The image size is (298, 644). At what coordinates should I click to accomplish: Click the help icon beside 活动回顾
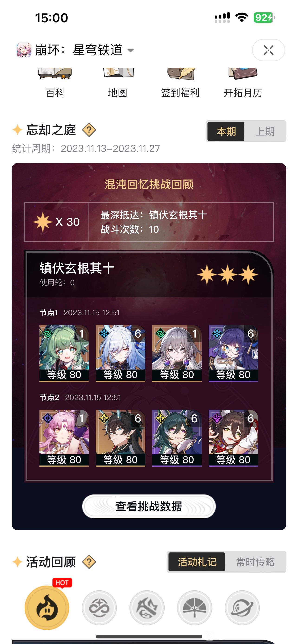(x=89, y=562)
